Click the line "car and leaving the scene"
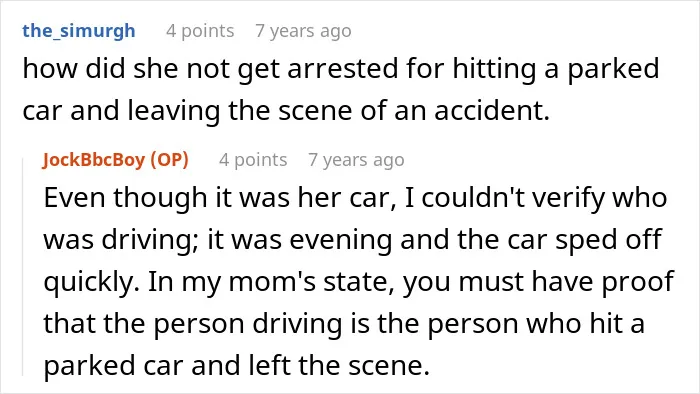The width and height of the screenshot is (700, 394). coord(286,111)
